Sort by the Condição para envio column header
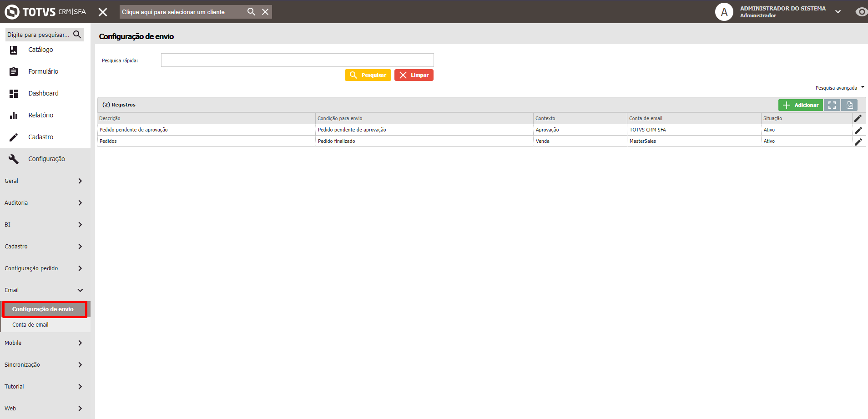 [x=424, y=118]
